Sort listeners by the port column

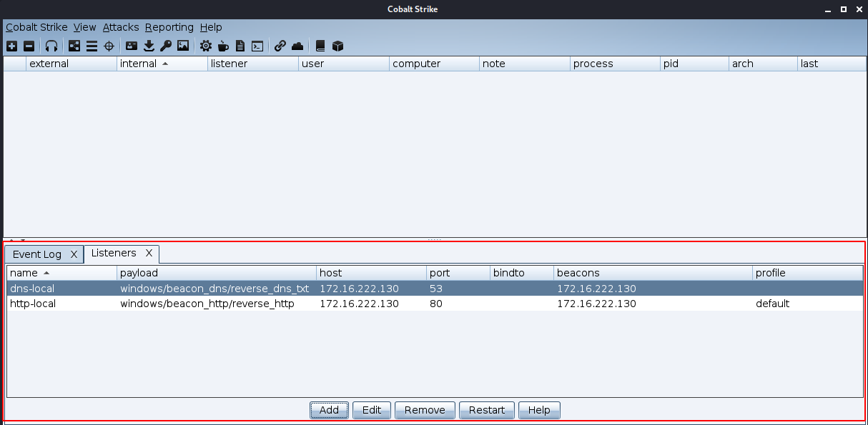click(x=457, y=273)
